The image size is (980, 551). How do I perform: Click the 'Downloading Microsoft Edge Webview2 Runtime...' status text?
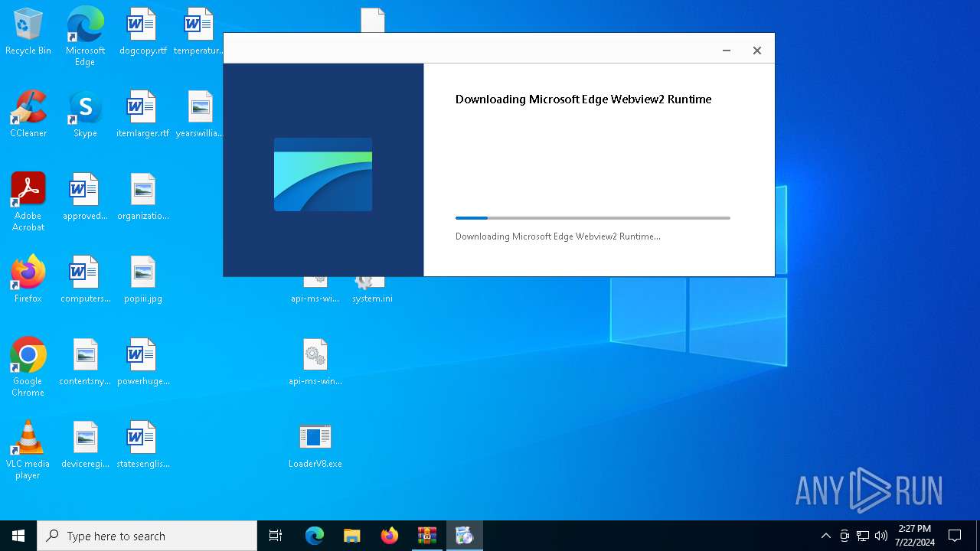tap(558, 236)
